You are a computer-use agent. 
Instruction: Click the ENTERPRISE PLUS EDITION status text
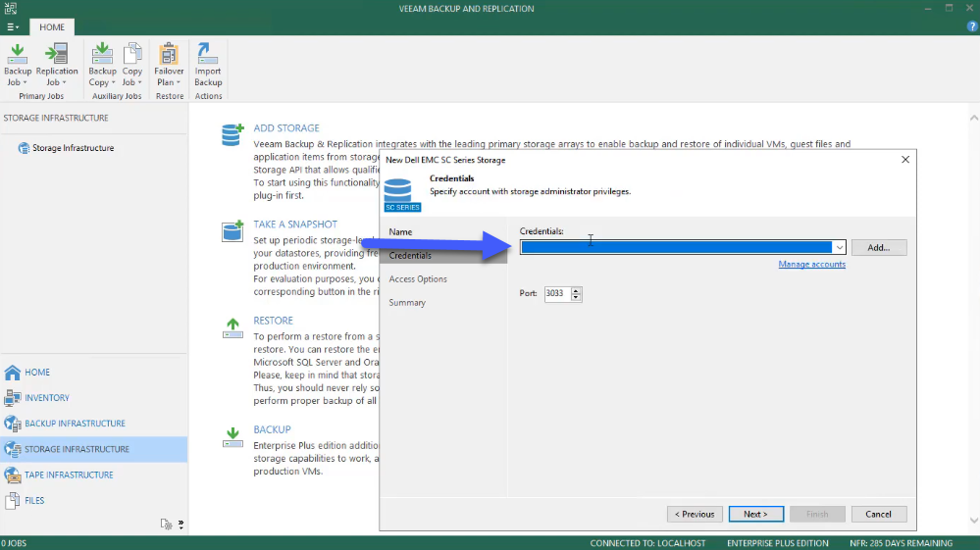pos(778,543)
